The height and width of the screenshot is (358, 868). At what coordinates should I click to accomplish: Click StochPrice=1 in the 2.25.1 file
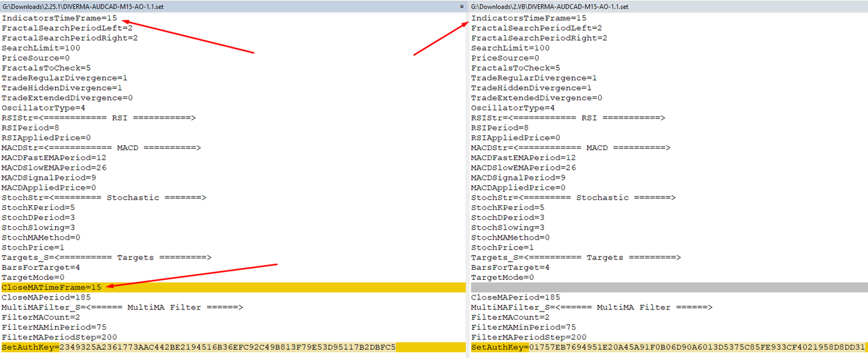33,247
